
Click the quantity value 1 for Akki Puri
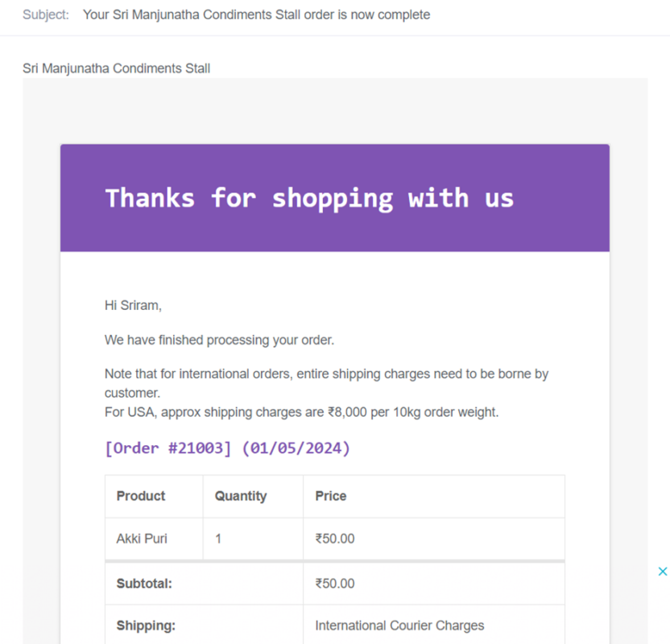218,539
